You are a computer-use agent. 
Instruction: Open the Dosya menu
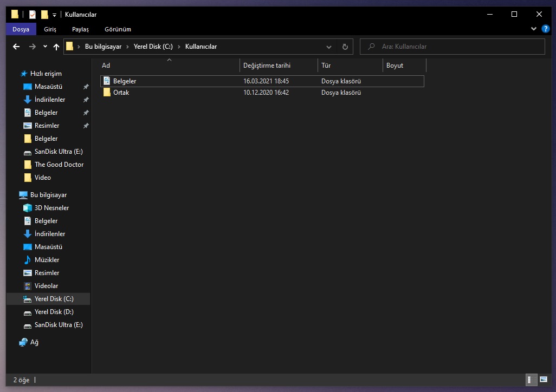click(x=21, y=29)
